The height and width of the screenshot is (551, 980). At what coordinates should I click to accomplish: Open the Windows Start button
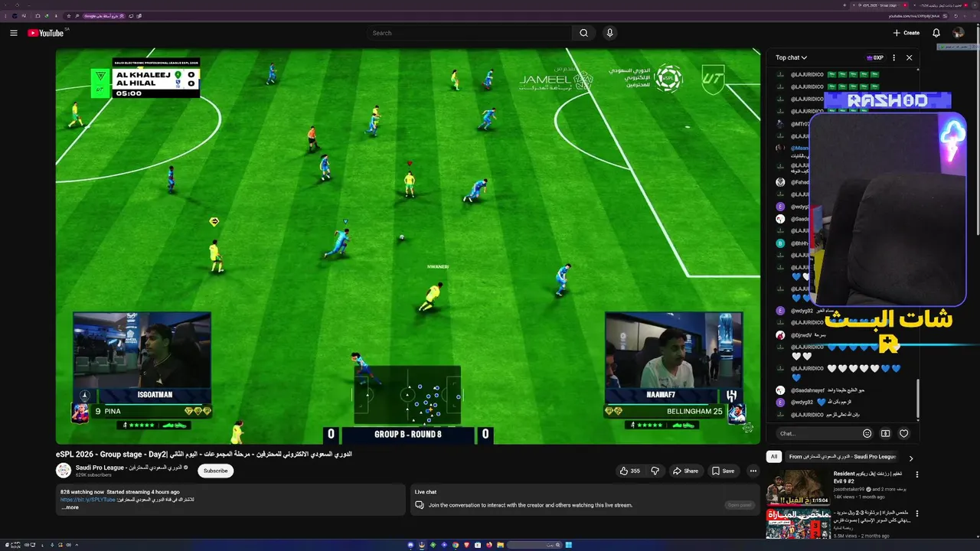[569, 545]
